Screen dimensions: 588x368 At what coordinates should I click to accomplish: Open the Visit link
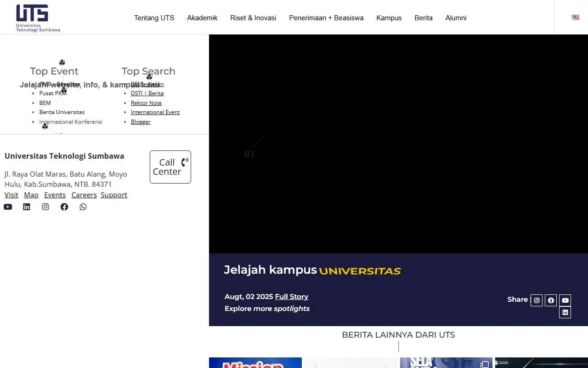[11, 195]
